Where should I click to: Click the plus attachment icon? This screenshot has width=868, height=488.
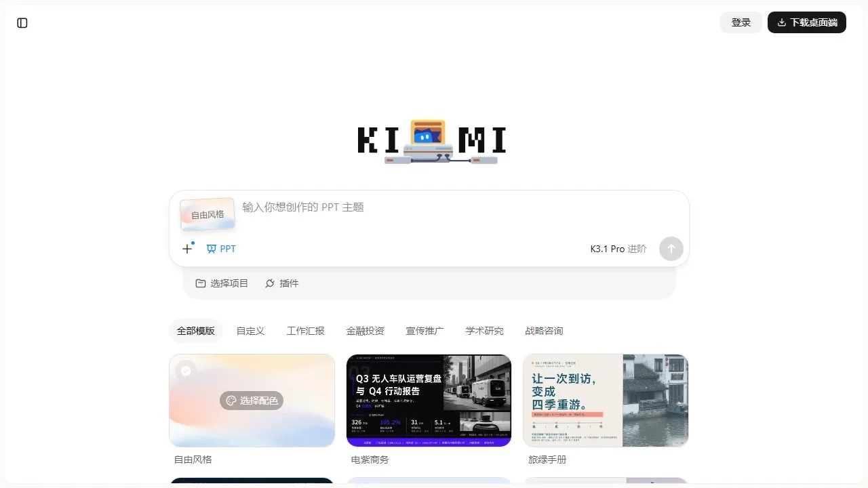(187, 249)
